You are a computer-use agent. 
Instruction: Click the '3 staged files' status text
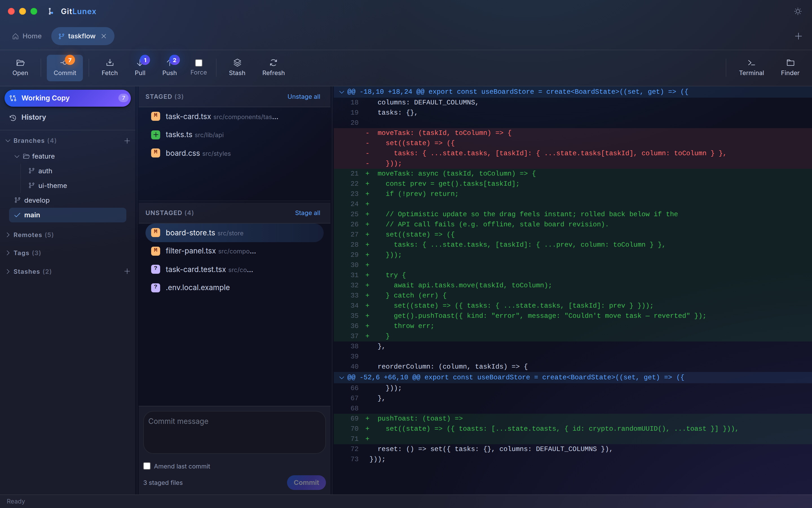pos(163,483)
